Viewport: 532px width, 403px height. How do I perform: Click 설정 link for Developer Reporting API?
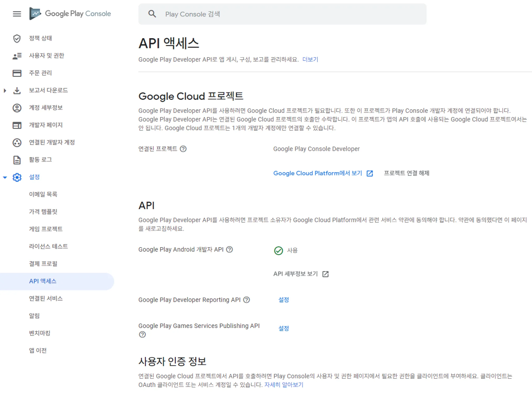click(x=283, y=300)
